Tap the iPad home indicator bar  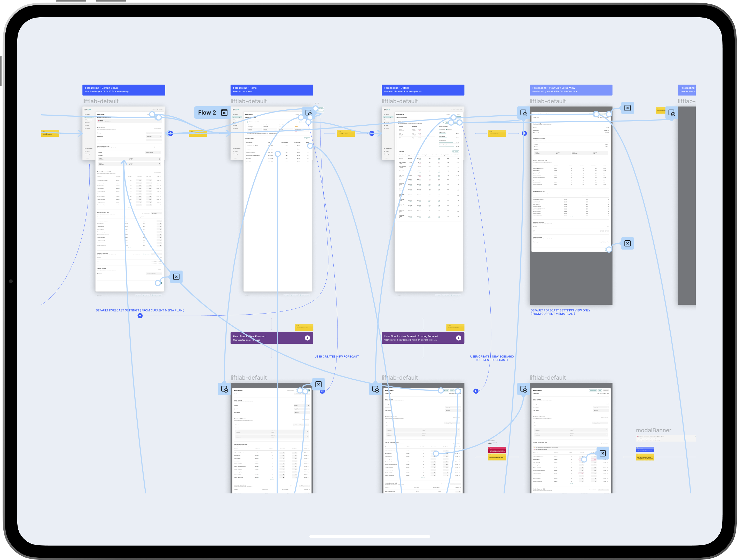point(370,536)
